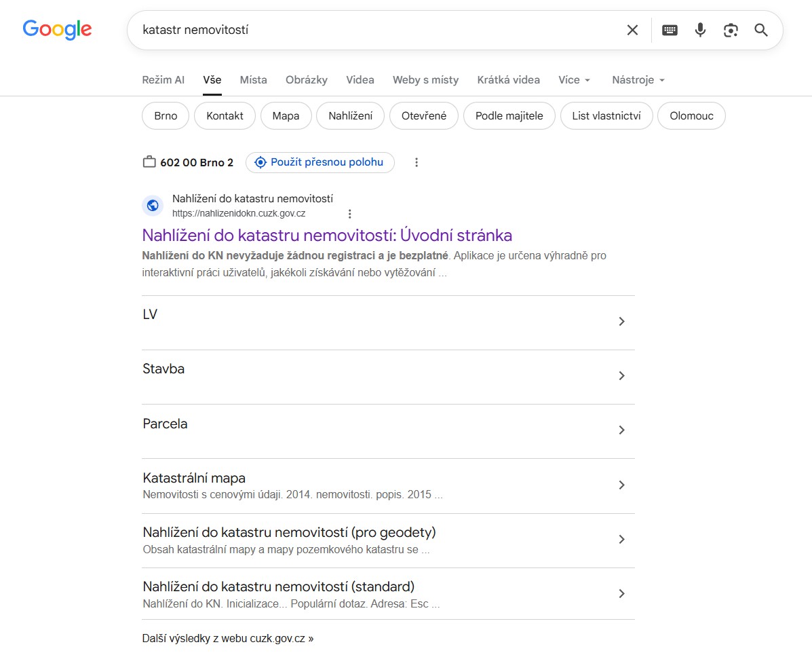Viewport: 812px width, 653px height.
Task: Select the Nahlížení filter chip
Action: coord(350,115)
